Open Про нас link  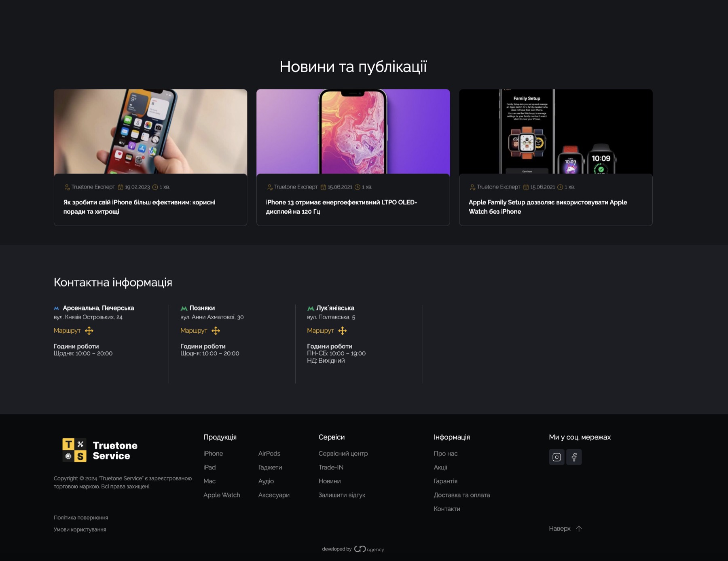pyautogui.click(x=446, y=453)
